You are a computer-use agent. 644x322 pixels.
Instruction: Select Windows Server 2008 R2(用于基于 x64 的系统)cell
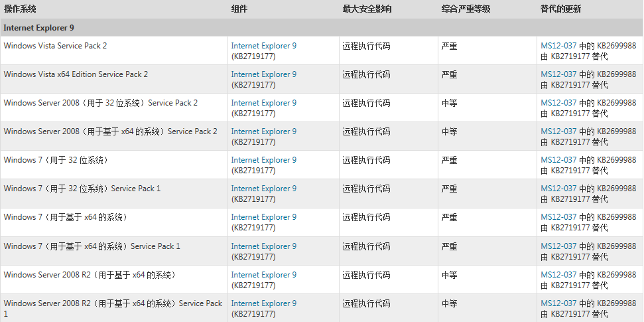pos(114,280)
